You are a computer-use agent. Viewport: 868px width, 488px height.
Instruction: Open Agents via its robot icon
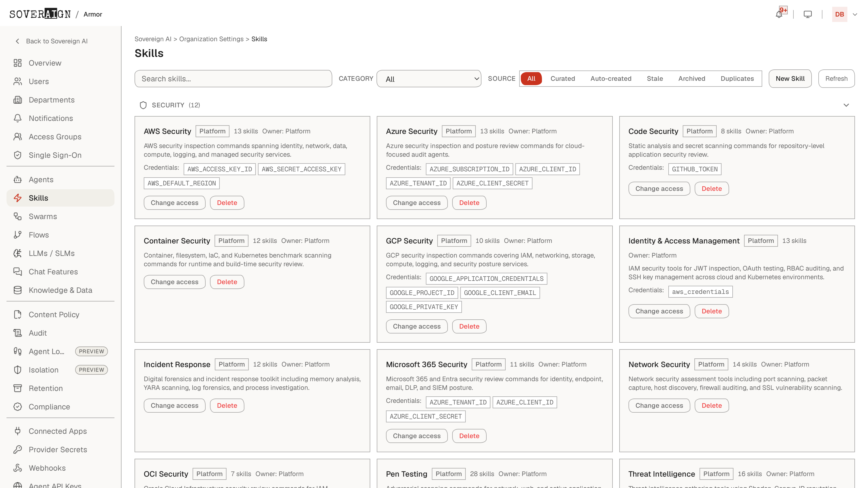(x=18, y=179)
